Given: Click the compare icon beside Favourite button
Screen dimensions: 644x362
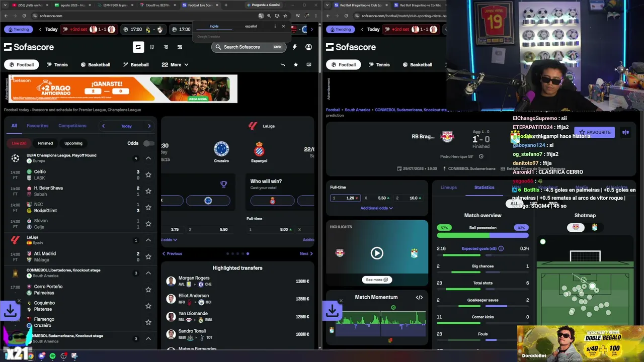Looking at the screenshot, I should [625, 132].
